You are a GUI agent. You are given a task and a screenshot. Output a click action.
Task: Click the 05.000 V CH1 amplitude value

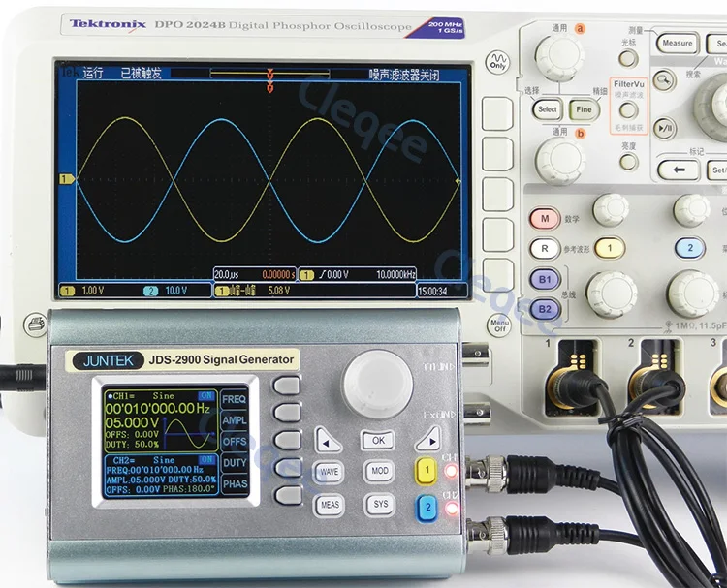[x=132, y=423]
